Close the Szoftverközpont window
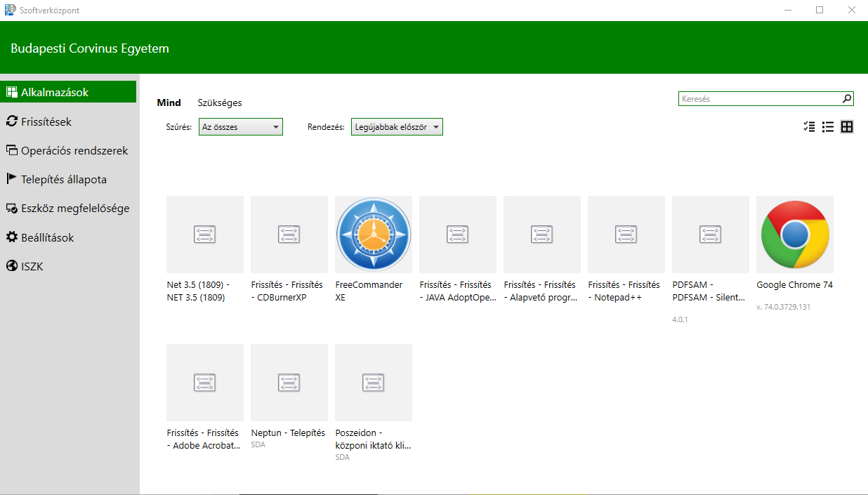Image resolution: width=868 pixels, height=495 pixels. [852, 10]
